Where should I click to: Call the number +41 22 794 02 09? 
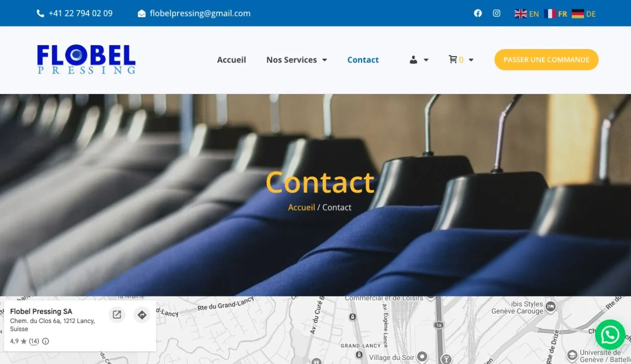tap(80, 13)
